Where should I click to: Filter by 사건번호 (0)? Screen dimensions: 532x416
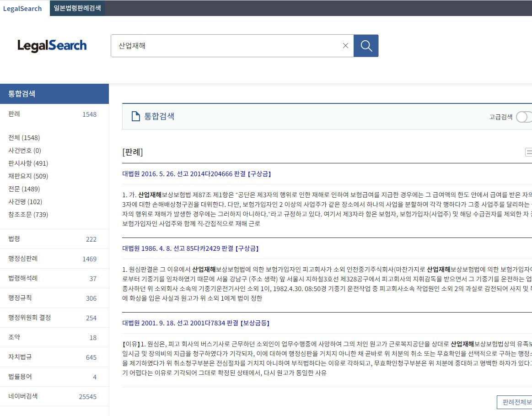24,150
